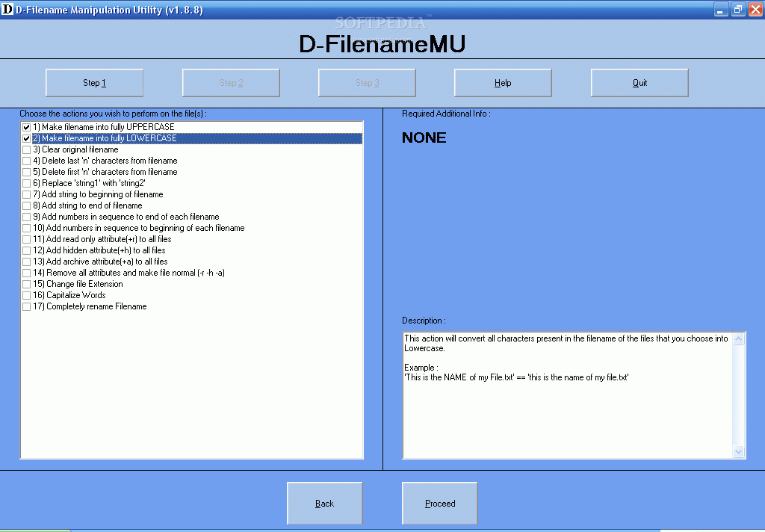Click the Step 1 button
This screenshot has height=532, width=765.
tap(94, 83)
